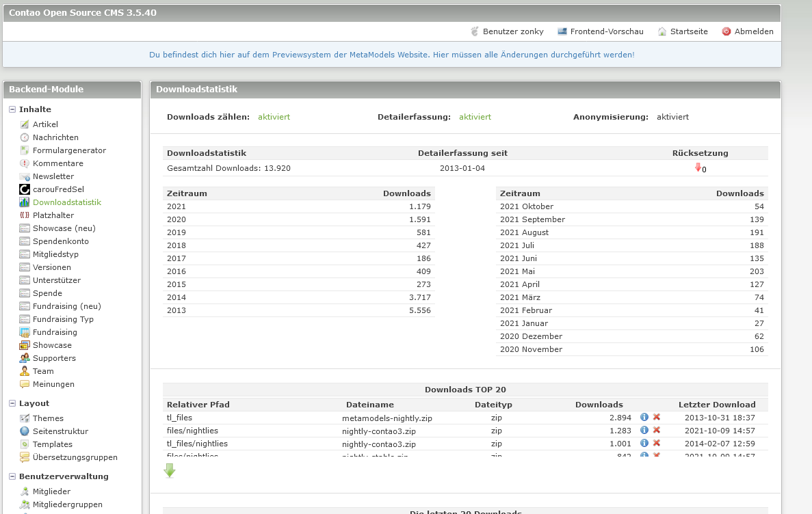Viewport: 812px width, 514px height.
Task: Open Benutzer zonky profile link
Action: pos(512,31)
